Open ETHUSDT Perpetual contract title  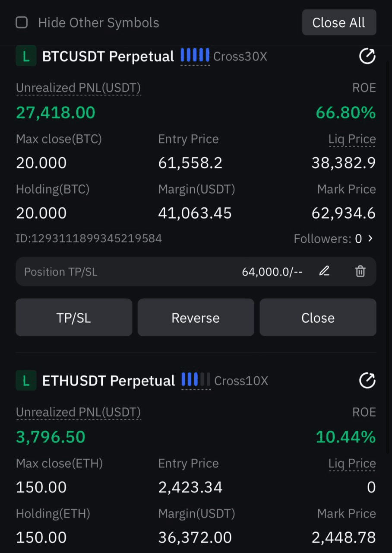[x=108, y=381]
